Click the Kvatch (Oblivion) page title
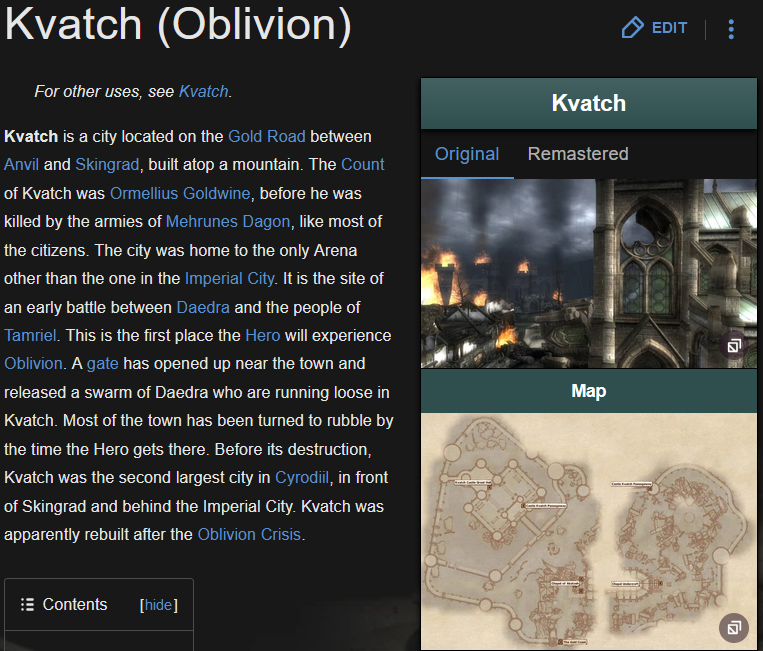Screen dimensions: 763x651 [178, 23]
